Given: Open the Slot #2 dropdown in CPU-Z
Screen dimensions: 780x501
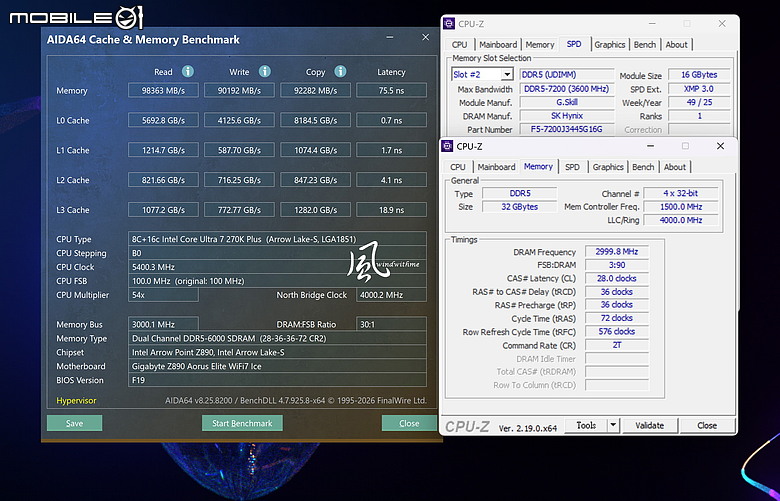Looking at the screenshot, I should [x=507, y=75].
